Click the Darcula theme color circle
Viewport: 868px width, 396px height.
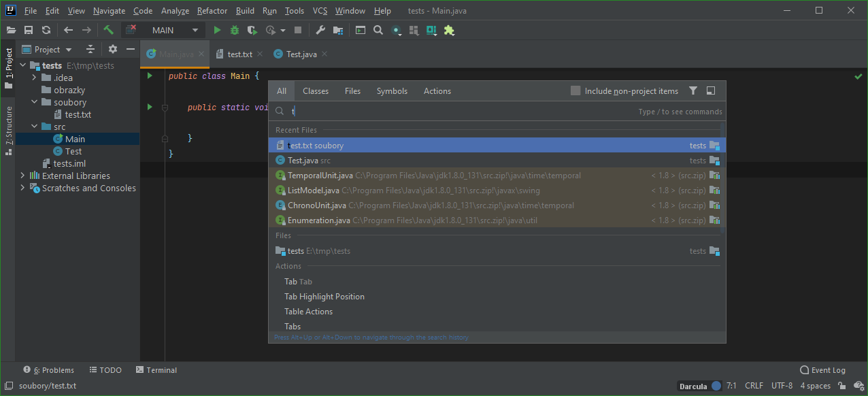coord(717,385)
